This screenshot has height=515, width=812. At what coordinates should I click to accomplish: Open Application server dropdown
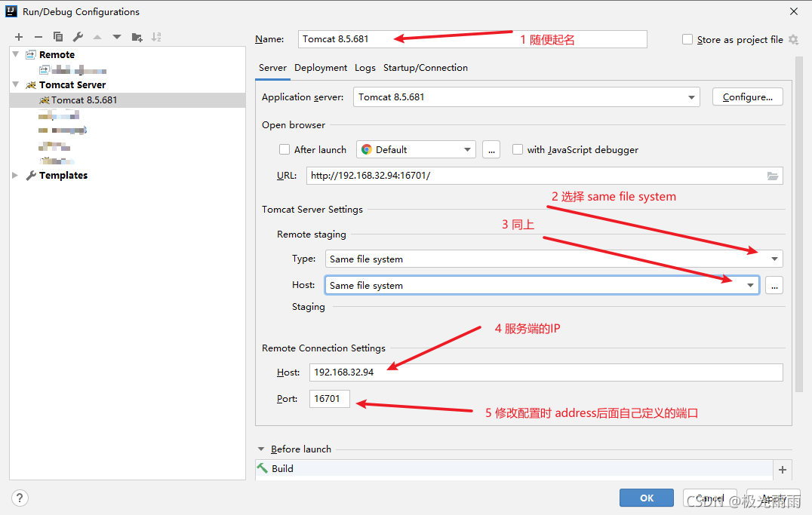[x=691, y=97]
